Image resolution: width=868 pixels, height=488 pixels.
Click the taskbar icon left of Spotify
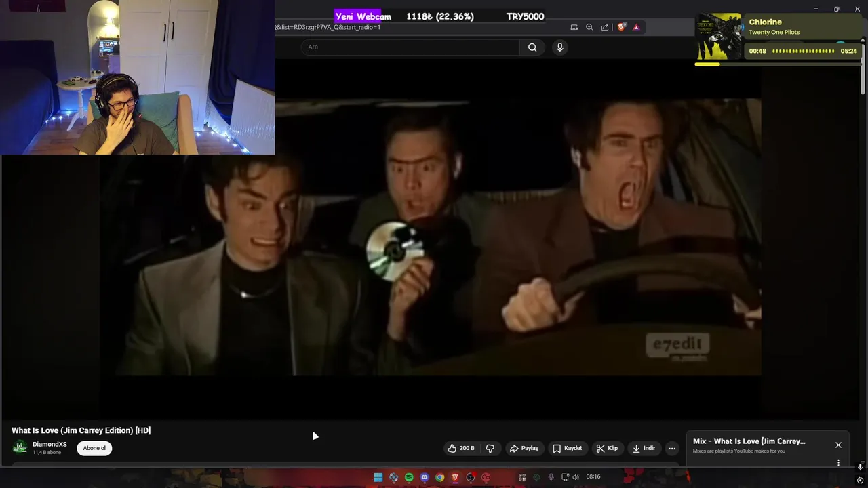pyautogui.click(x=393, y=477)
